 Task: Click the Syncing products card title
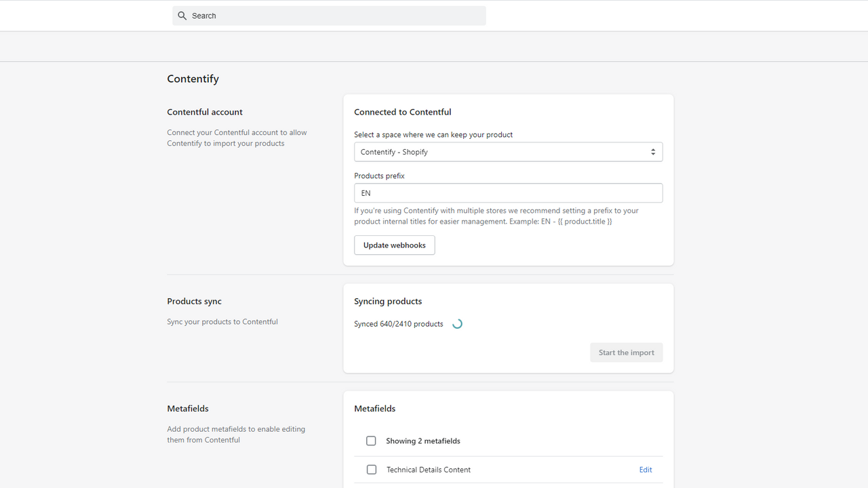(x=388, y=301)
